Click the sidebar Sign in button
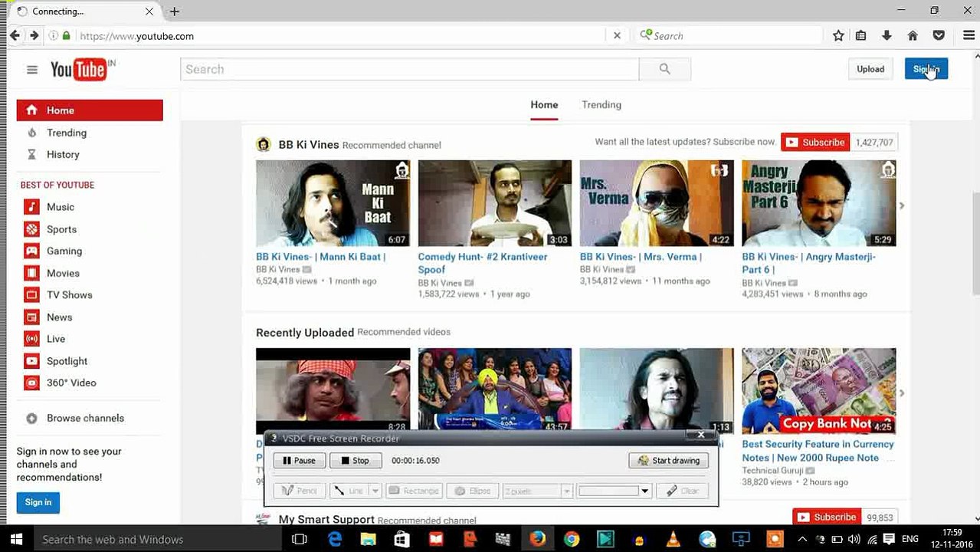Image resolution: width=980 pixels, height=552 pixels. point(38,502)
